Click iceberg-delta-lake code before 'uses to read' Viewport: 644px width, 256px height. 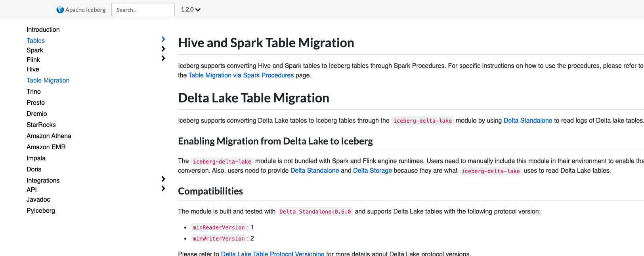point(491,171)
